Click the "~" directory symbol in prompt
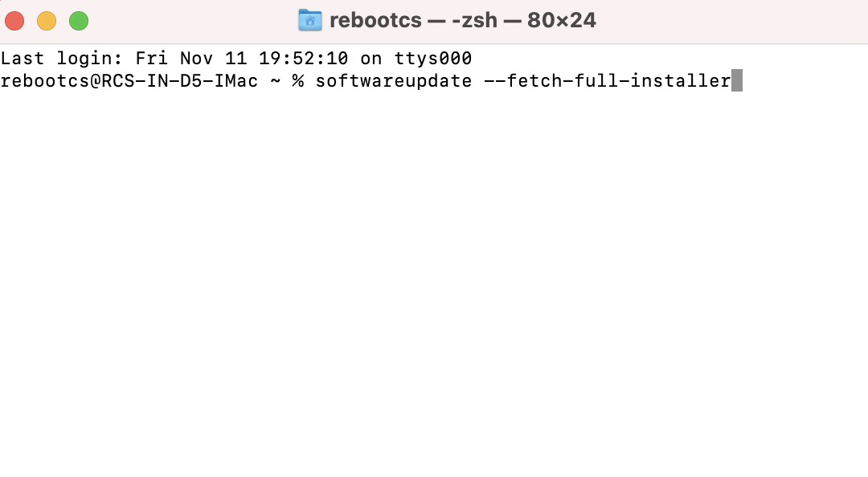Screen dimensions: 868x477 click(x=276, y=81)
